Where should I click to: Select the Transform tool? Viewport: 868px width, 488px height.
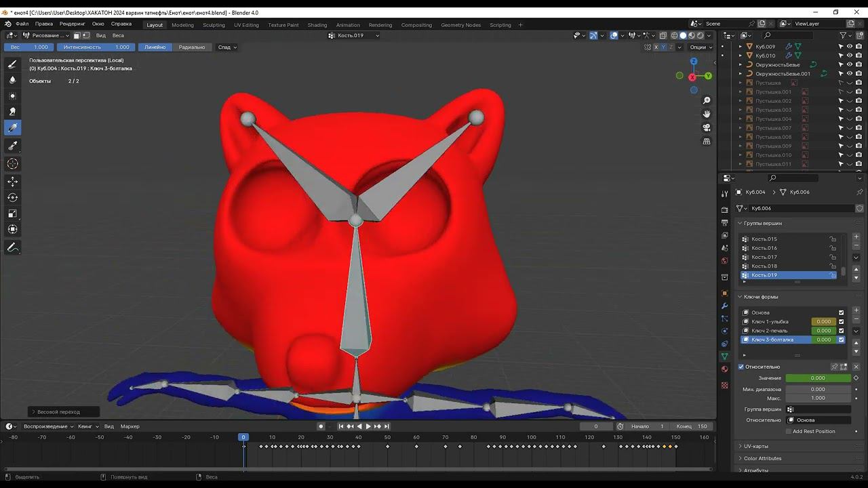point(12,229)
